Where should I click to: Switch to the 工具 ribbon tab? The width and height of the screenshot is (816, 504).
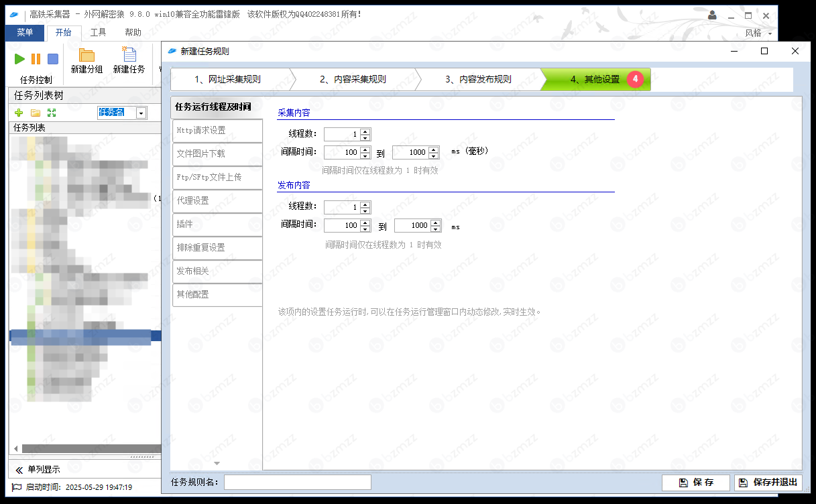(x=98, y=33)
